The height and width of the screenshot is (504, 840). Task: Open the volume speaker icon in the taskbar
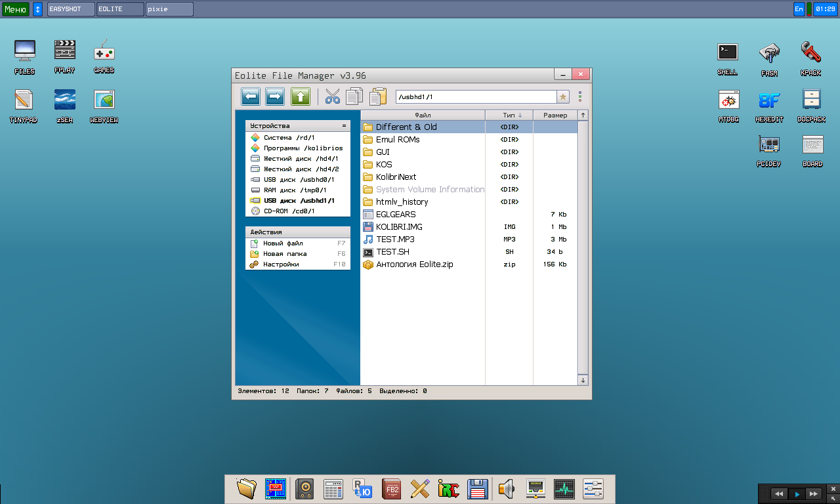[x=506, y=488]
